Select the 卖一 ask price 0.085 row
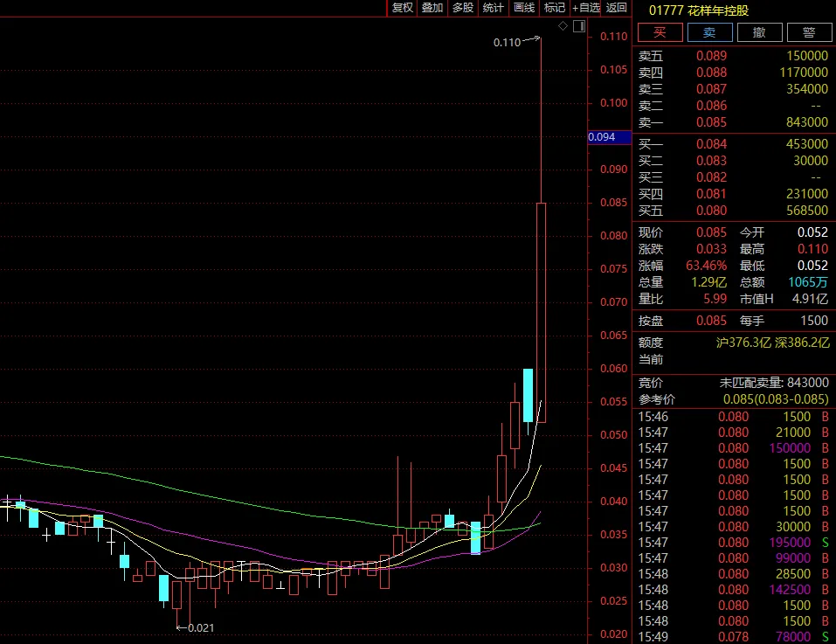This screenshot has height=644, width=836. (732, 122)
